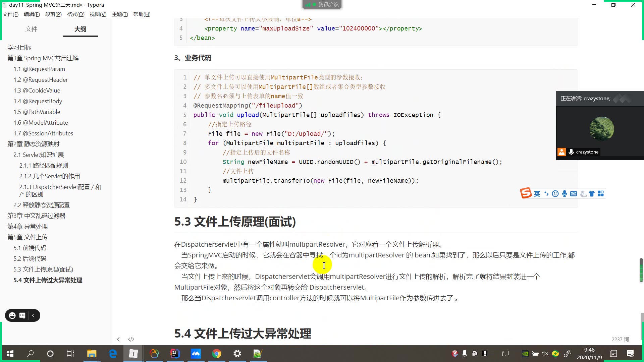Collapse the meeting floating toolbar with chevron

tap(33, 315)
